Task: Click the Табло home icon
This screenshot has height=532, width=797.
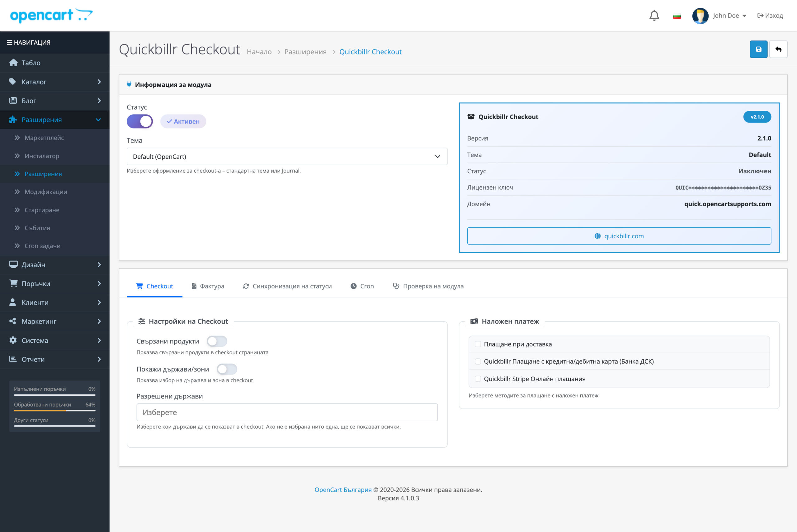Action: pos(13,63)
